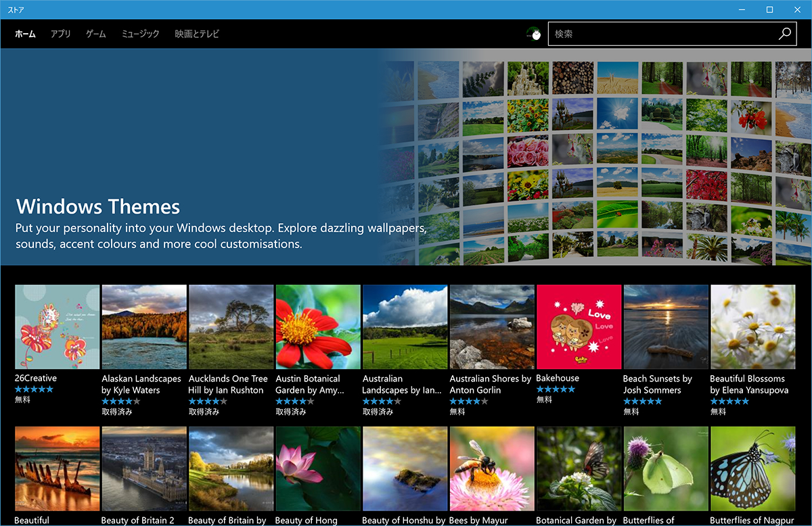
Task: Open the Austin Botanical Garden thumbnail
Action: coord(318,327)
